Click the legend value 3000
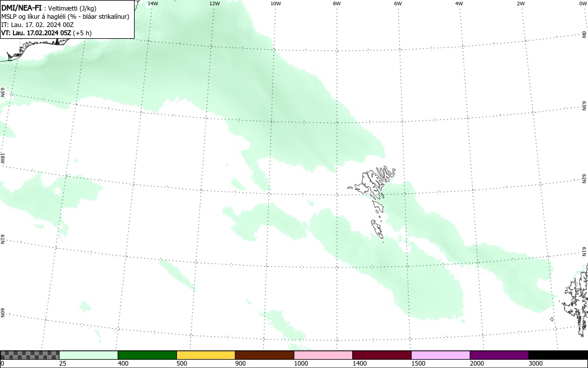588x368 pixels. pos(536,363)
